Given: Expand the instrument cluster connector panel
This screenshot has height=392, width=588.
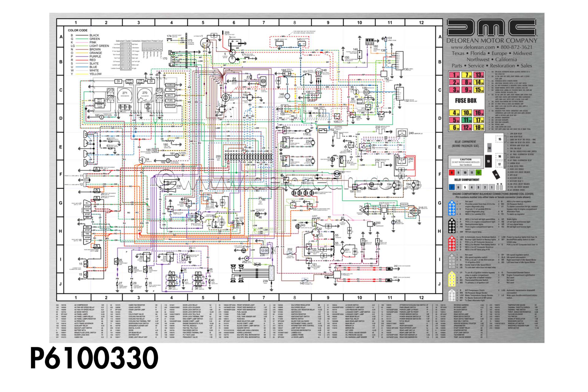Looking at the screenshot, I should 126,56.
